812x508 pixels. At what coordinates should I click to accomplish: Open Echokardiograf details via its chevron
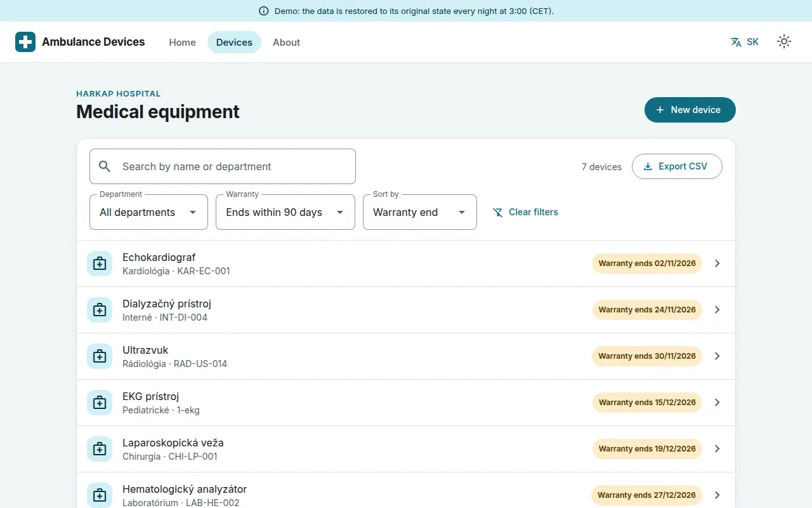click(717, 264)
